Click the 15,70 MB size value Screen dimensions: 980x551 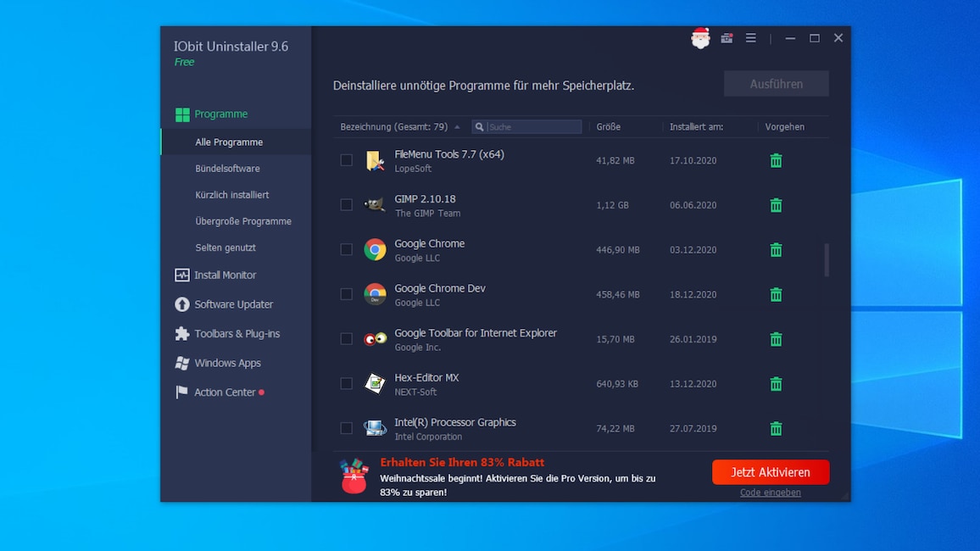[615, 339]
